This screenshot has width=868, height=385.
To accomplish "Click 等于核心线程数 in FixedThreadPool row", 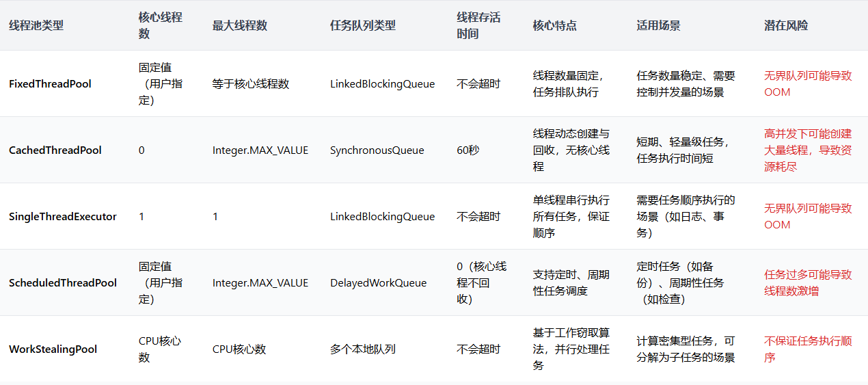I will 251,83.
